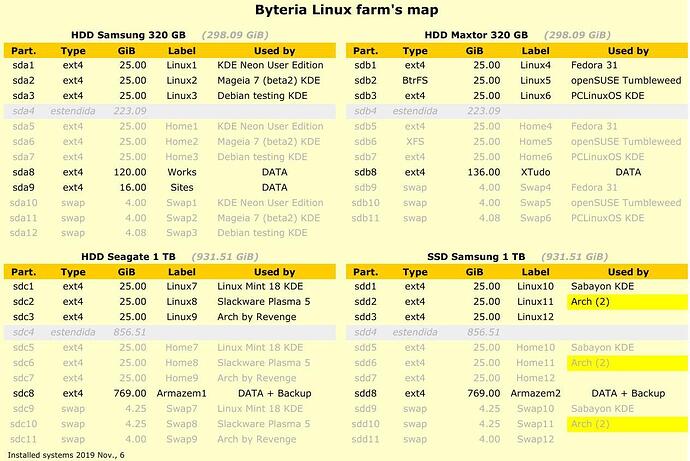This screenshot has height=461, width=690.
Task: Click 'Home12' label in sdd7 row
Action: 536,378
